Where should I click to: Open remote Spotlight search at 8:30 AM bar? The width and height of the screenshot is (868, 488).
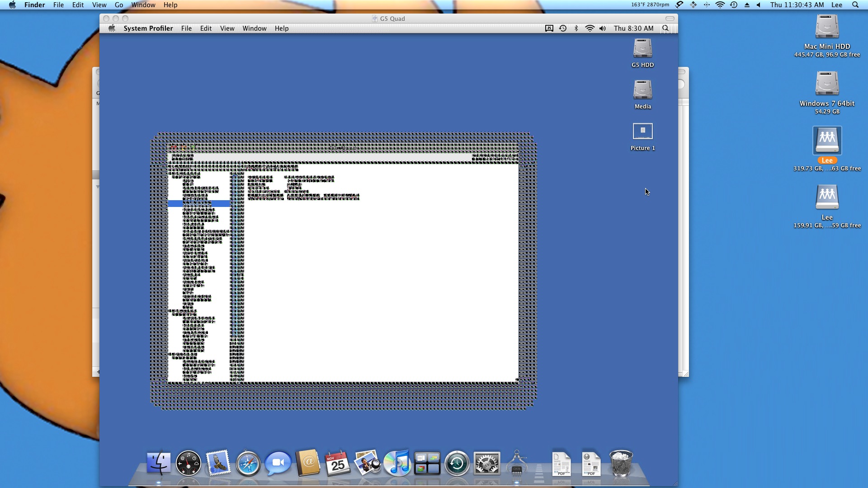click(x=665, y=28)
